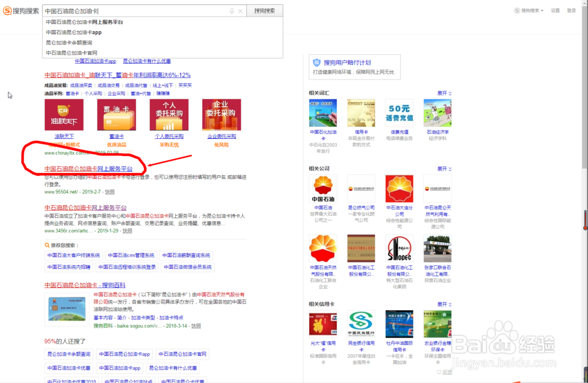
Task: Search related 中石油昆仑加油卡官网 tag
Action: point(182,354)
